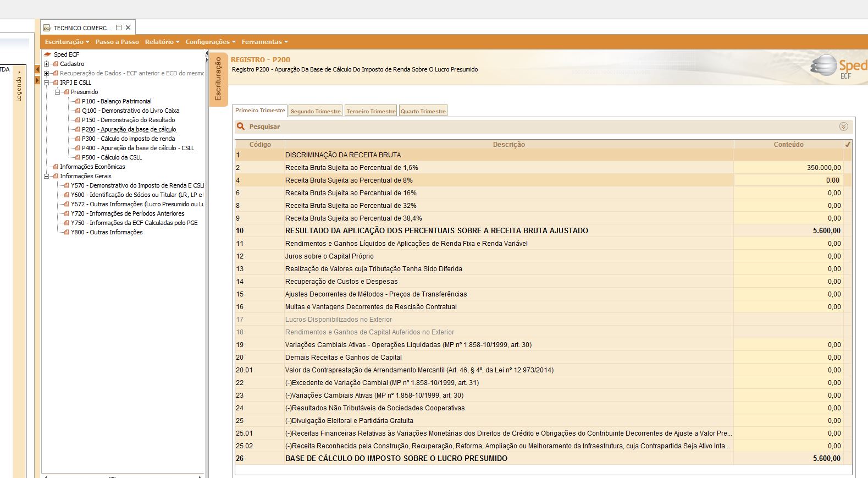Viewport: 868px width, 478px height.
Task: Select P400 - Apuração da base de cálculo - CSLL
Action: click(138, 148)
